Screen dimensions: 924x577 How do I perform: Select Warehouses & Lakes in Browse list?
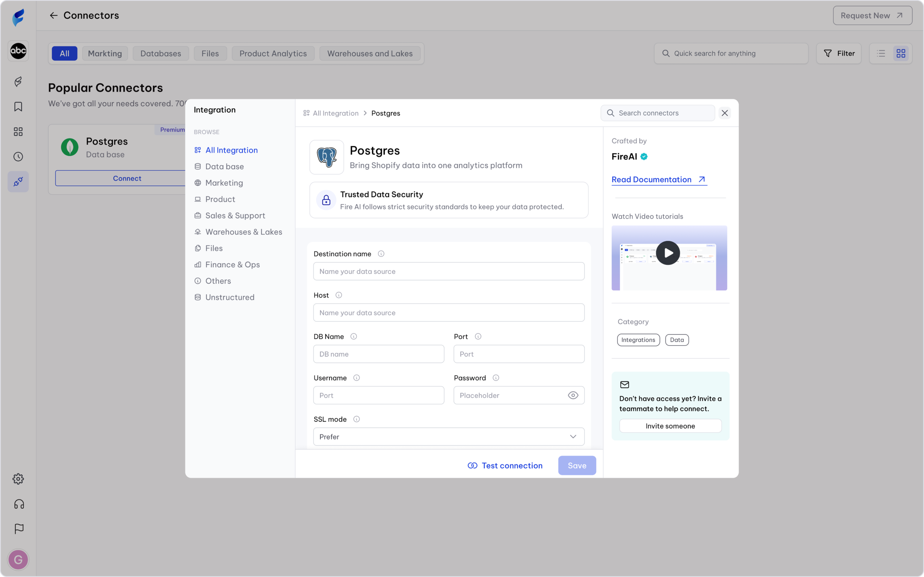(x=244, y=232)
